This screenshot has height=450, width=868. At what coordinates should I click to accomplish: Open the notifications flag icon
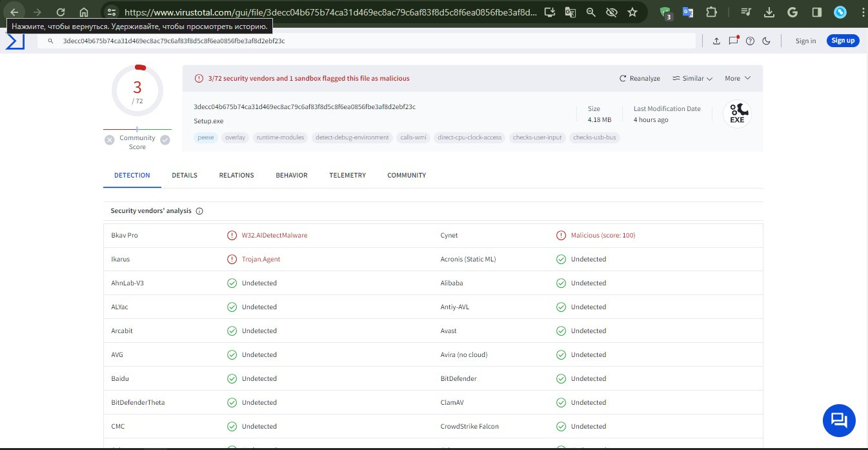click(x=733, y=41)
